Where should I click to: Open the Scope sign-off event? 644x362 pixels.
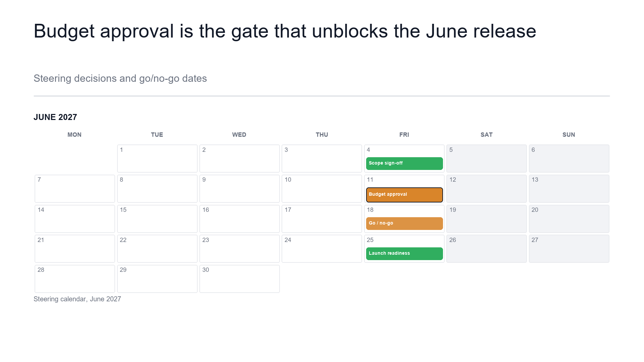(x=404, y=163)
